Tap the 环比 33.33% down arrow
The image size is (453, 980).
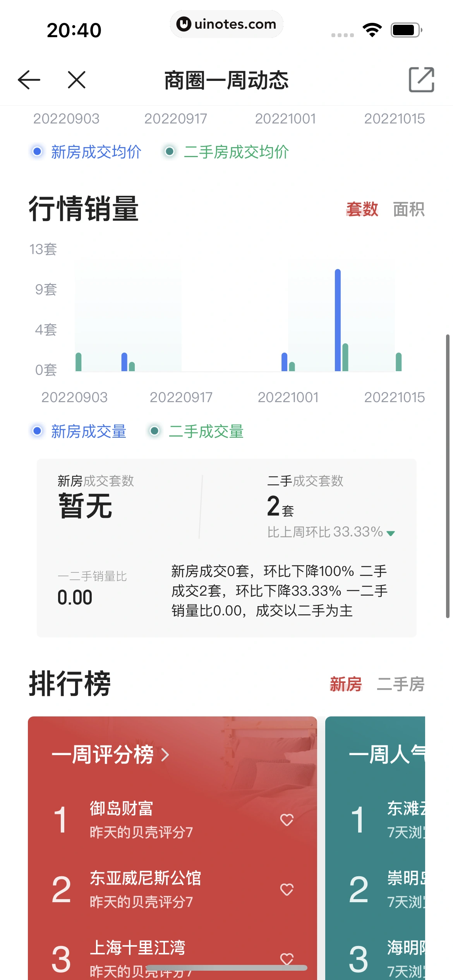[391, 533]
